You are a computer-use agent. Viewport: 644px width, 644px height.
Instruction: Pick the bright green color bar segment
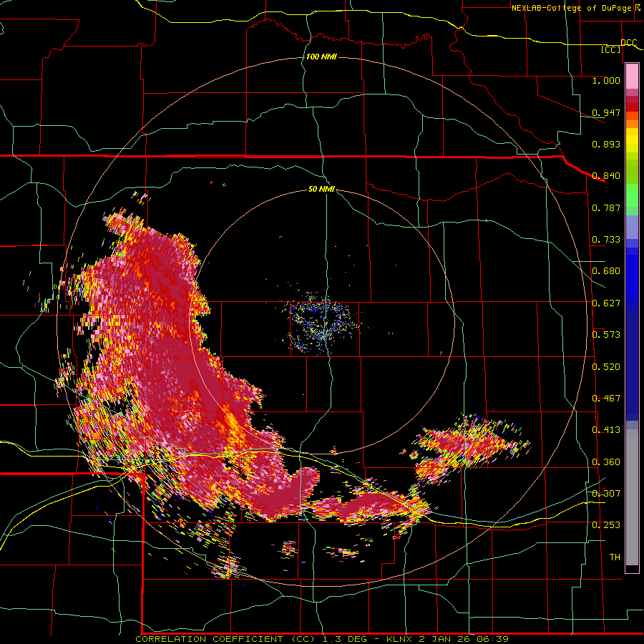point(632,195)
